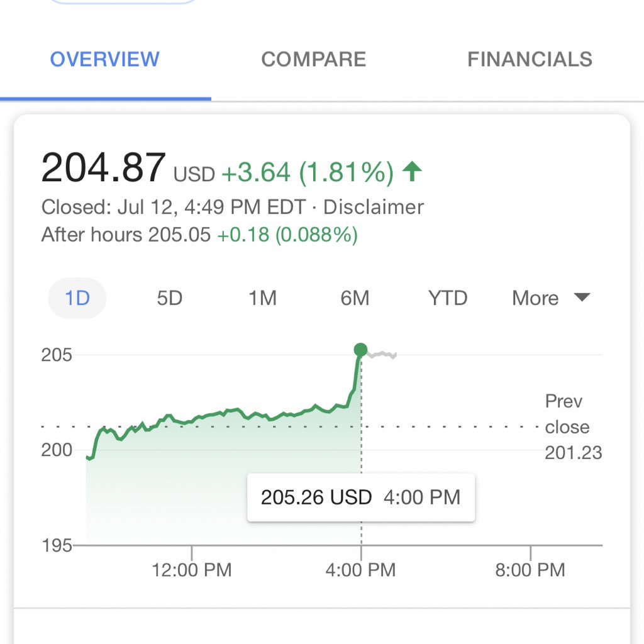The height and width of the screenshot is (644, 644).
Task: Click the 8:00 PM axis label
Action: coord(531,570)
